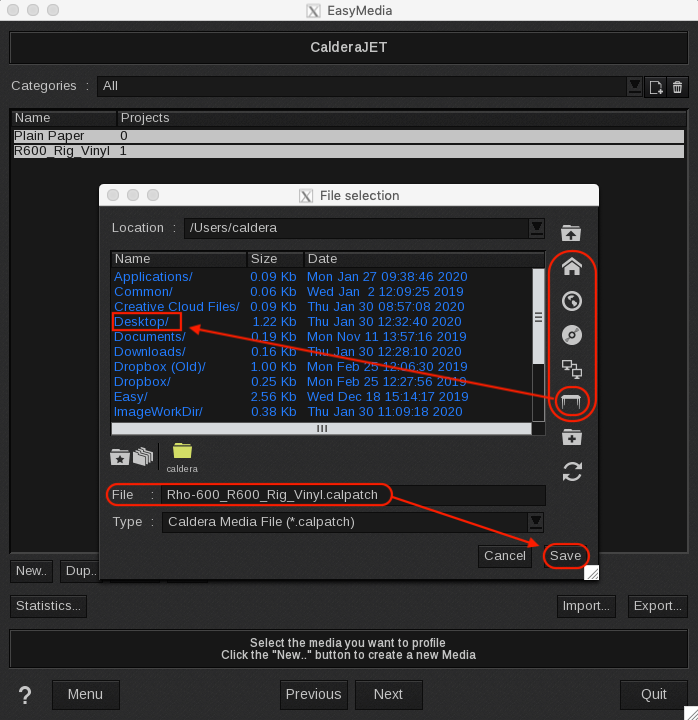The height and width of the screenshot is (720, 698).
Task: Sort files by Date column header
Action: [x=424, y=259]
